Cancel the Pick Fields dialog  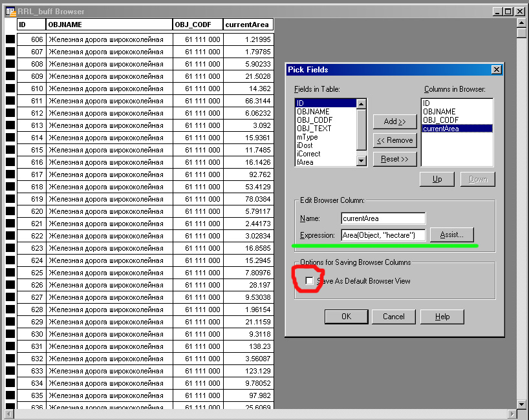(393, 317)
